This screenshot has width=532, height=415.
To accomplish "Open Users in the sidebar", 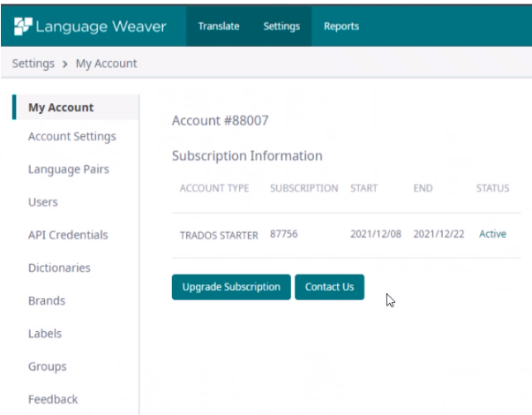I will coord(42,202).
